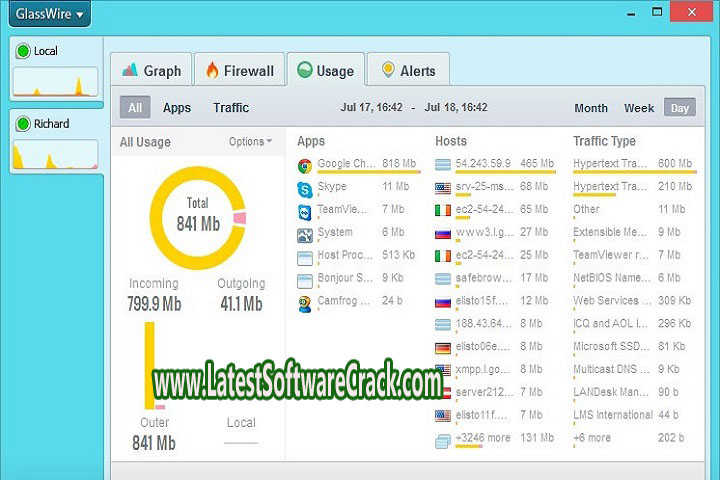Click the Camfrog app icon
720x480 pixels.
coord(305,302)
